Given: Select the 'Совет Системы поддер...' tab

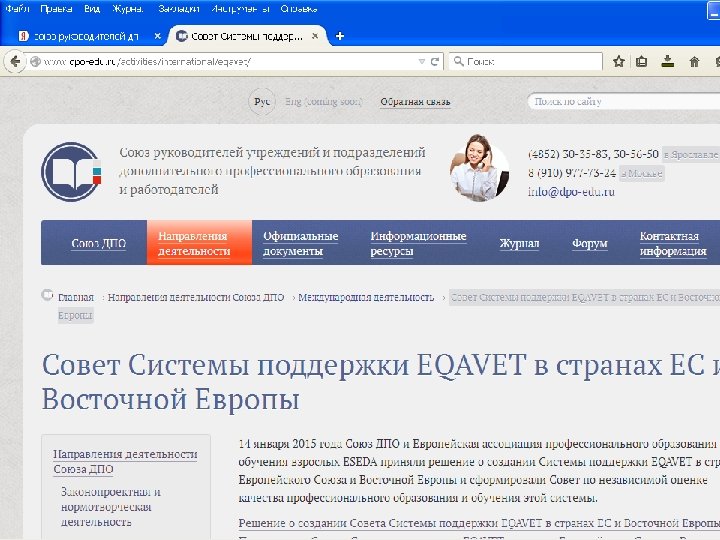Looking at the screenshot, I should click(x=247, y=36).
